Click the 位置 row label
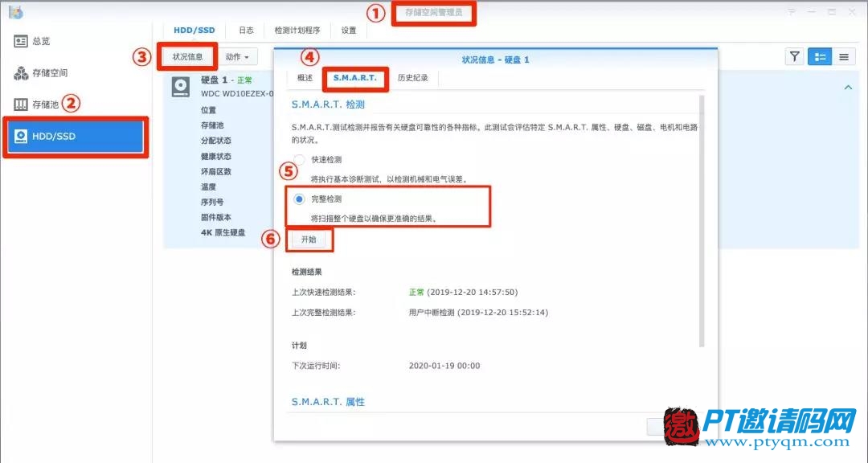This screenshot has width=868, height=463. pos(209,110)
